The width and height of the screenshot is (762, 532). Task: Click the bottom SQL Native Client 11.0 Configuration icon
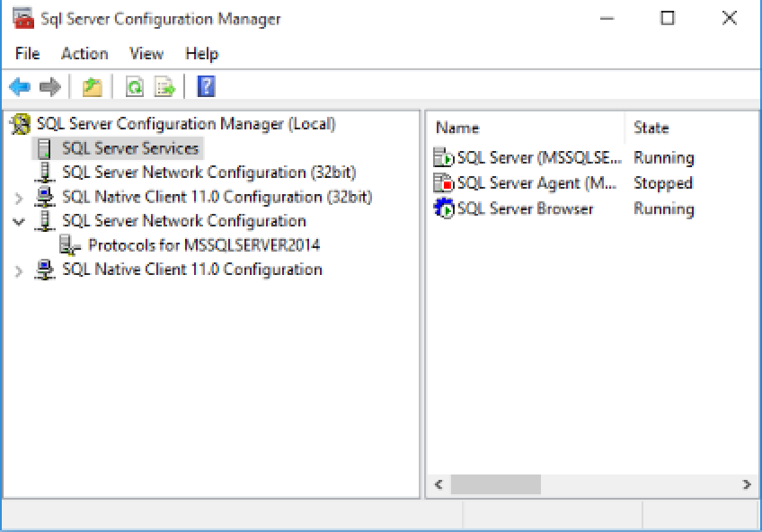coord(45,270)
